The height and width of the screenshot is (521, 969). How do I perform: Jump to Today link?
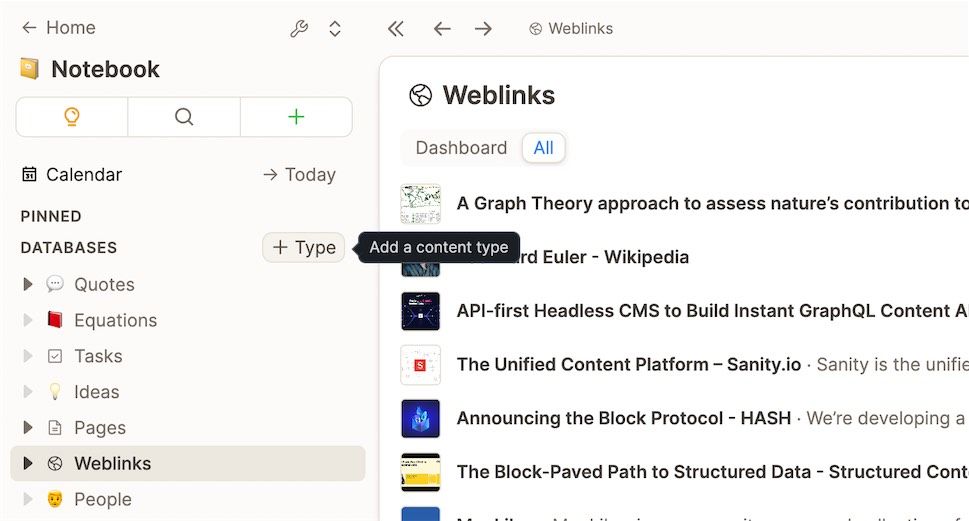[x=299, y=175]
